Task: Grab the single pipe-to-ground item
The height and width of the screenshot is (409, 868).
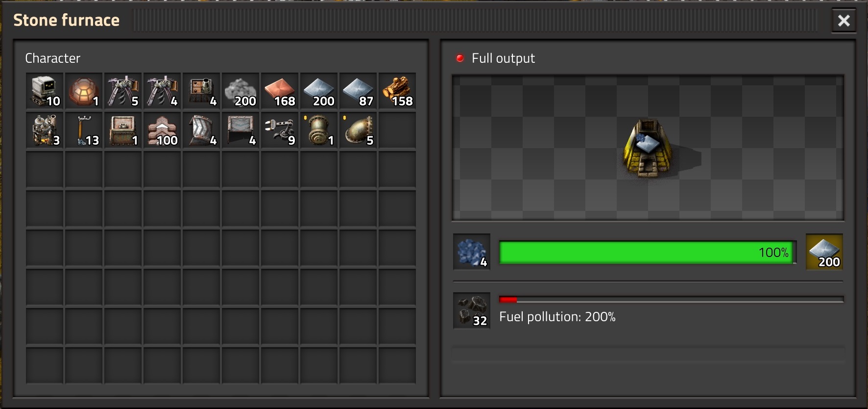Action: (319, 130)
